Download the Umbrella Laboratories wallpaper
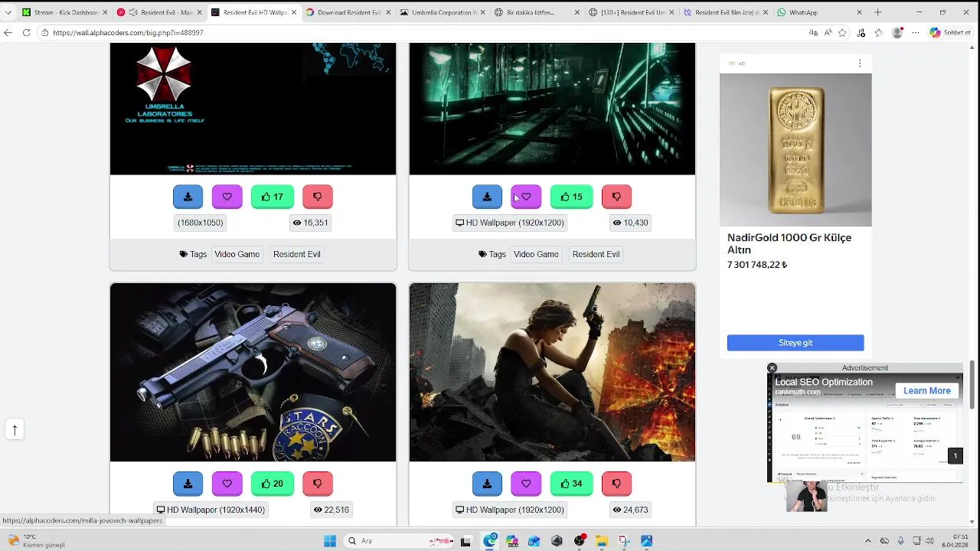 click(188, 197)
